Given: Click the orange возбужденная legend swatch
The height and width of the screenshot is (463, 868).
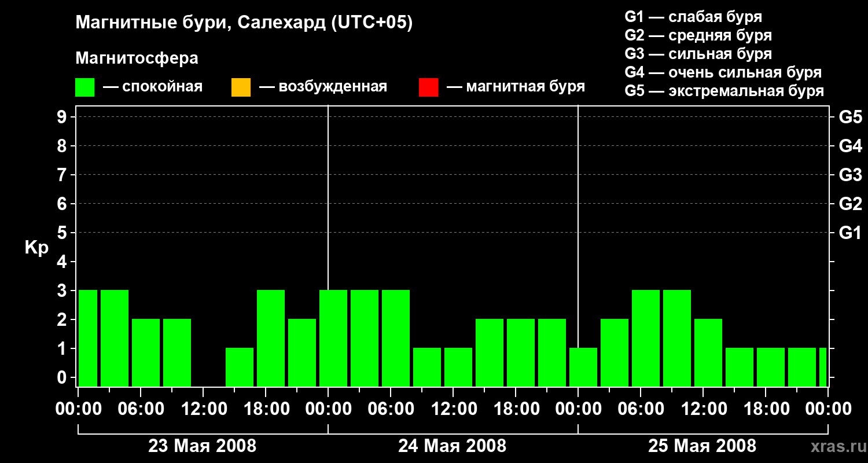Looking at the screenshot, I should click(x=241, y=87).
